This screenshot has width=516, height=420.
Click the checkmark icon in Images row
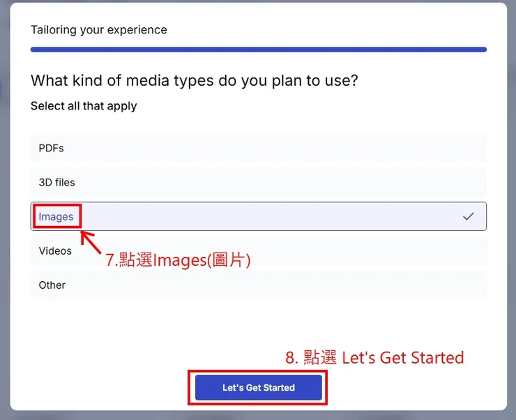468,216
